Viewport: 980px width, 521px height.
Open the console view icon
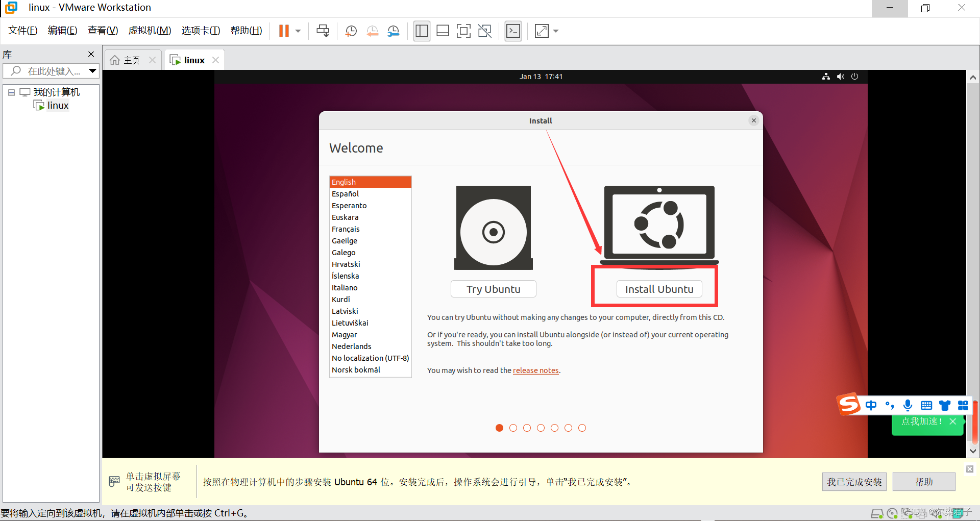[513, 31]
